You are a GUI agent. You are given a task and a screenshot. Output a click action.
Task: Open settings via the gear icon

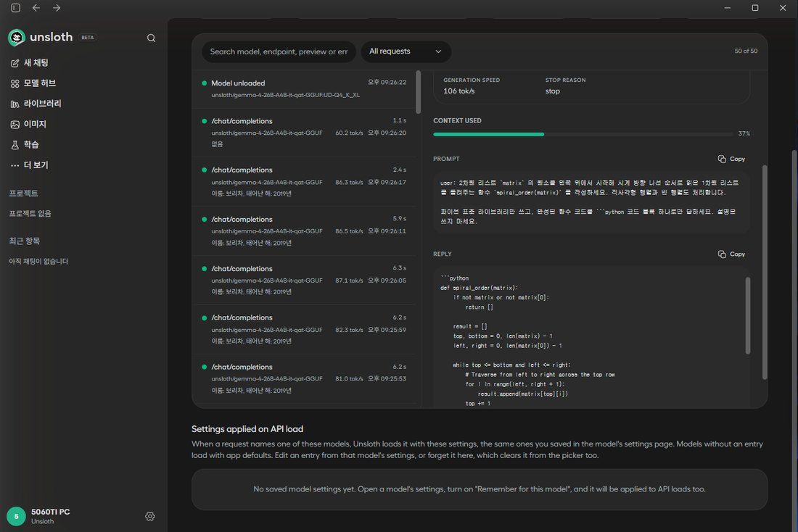coord(150,516)
